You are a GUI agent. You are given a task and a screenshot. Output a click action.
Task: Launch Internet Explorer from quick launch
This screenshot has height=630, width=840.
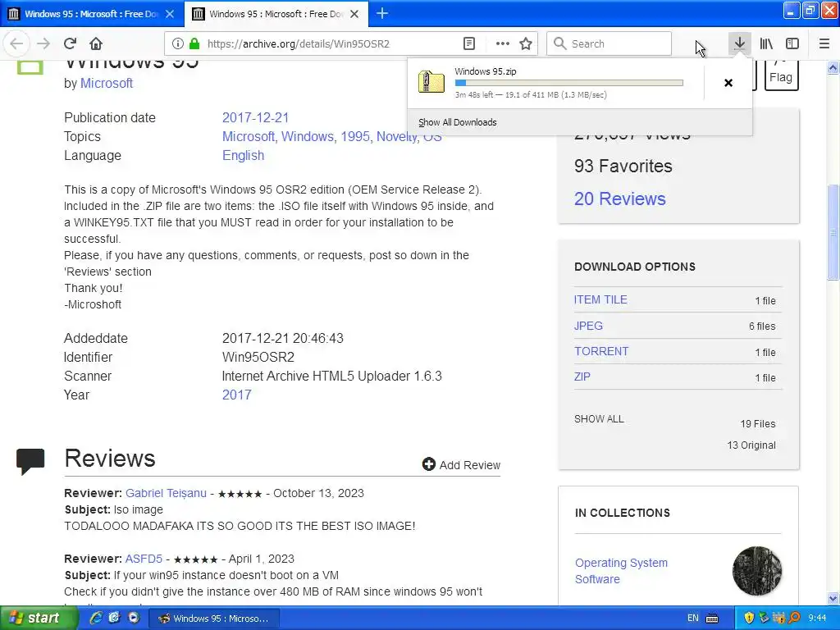pos(96,618)
